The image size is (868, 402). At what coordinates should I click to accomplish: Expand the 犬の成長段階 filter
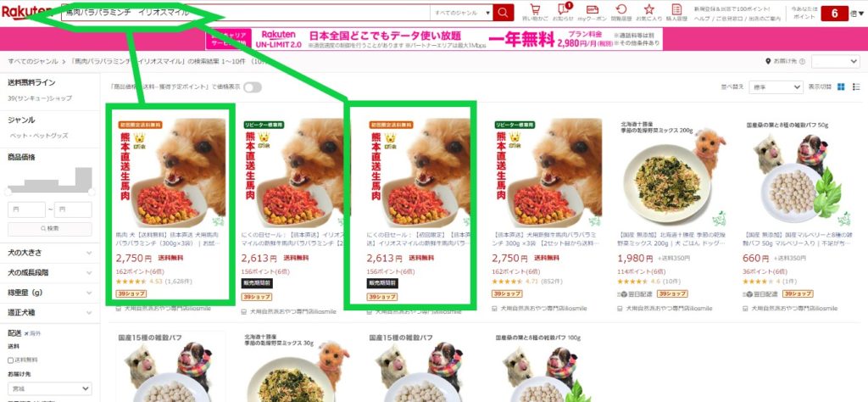point(50,272)
